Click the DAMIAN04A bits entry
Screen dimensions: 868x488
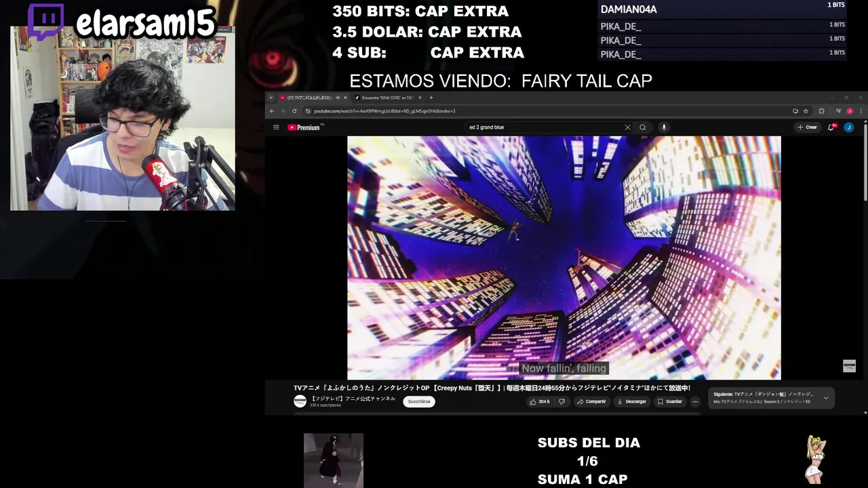(x=723, y=9)
